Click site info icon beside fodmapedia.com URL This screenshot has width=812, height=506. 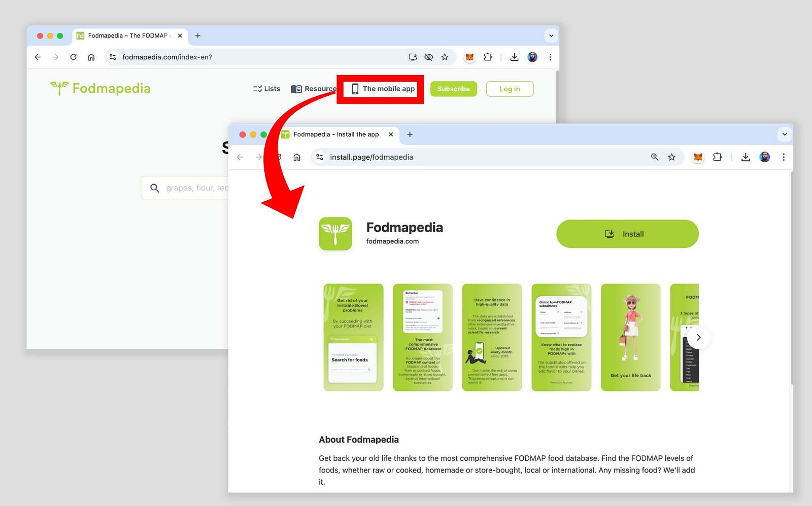[113, 57]
